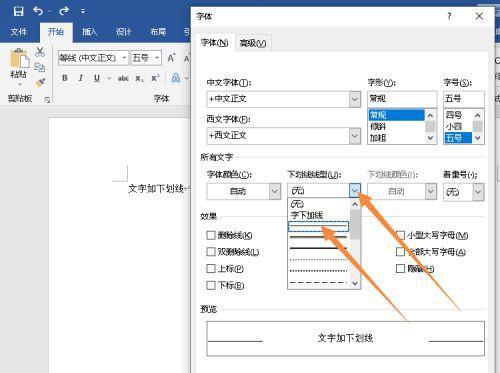Image resolution: width=500 pixels, height=373 pixels.
Task: Check the 上标 superscript checkbox
Action: (211, 268)
